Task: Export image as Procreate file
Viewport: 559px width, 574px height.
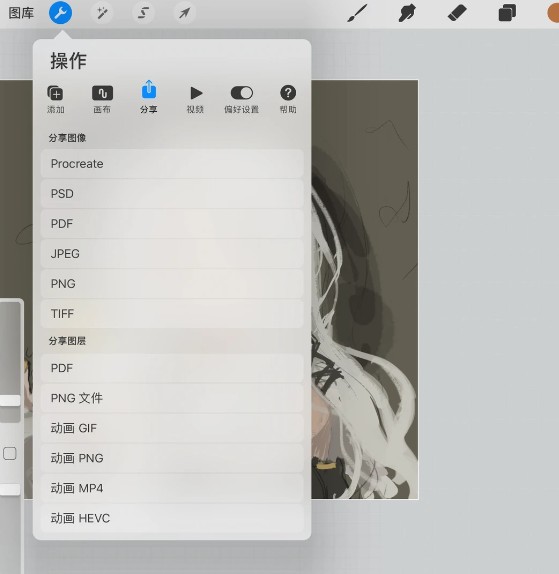Action: 172,164
